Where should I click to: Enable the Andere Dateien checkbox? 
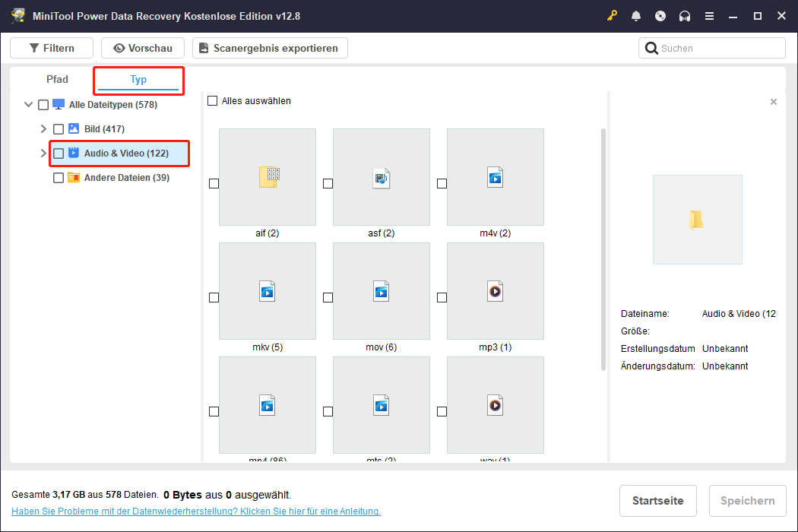click(x=59, y=178)
